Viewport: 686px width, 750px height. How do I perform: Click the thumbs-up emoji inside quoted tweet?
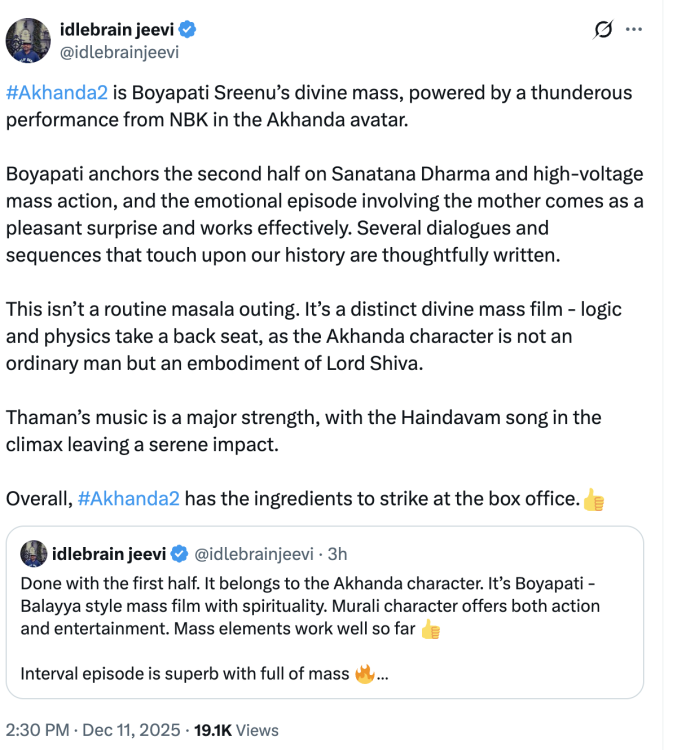pos(430,629)
